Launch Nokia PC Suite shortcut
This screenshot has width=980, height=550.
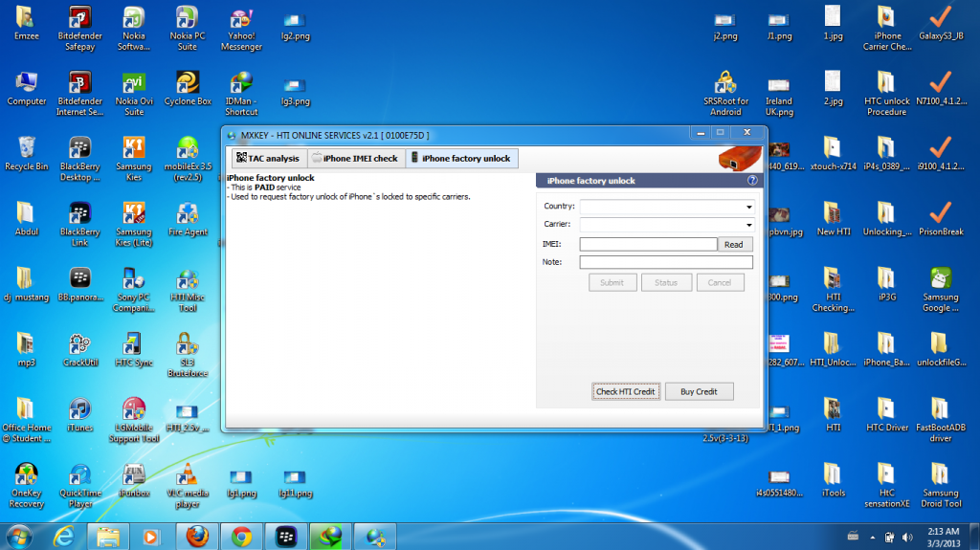point(187,29)
